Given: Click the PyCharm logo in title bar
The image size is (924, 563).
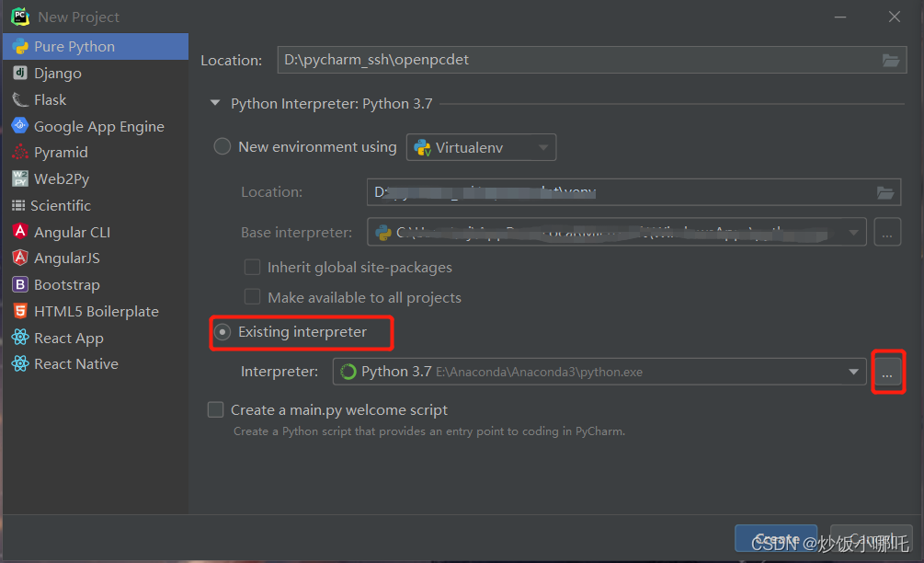Looking at the screenshot, I should point(20,17).
